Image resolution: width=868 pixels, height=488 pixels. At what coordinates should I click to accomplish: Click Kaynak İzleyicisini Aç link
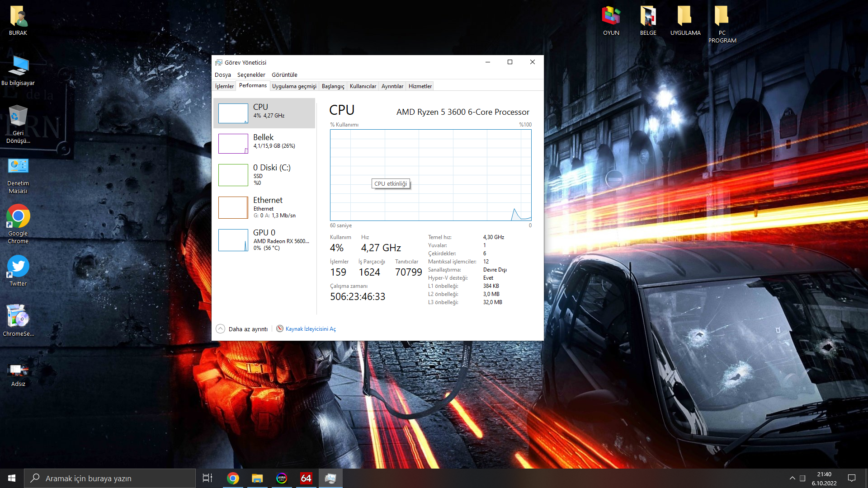tap(311, 329)
